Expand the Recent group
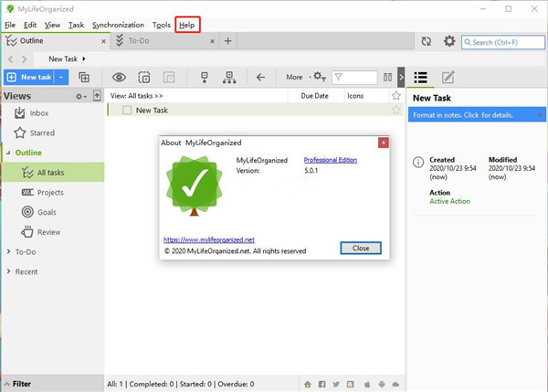548x392 pixels. tap(9, 271)
